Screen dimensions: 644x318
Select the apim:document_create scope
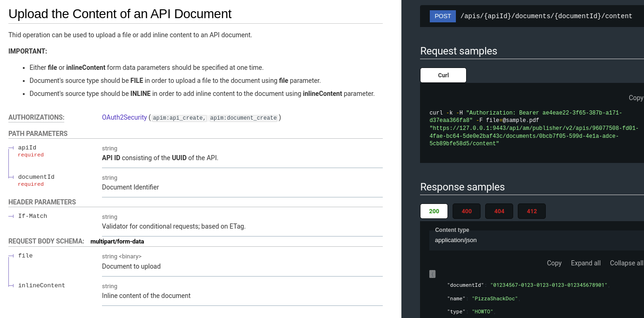pyautogui.click(x=243, y=118)
